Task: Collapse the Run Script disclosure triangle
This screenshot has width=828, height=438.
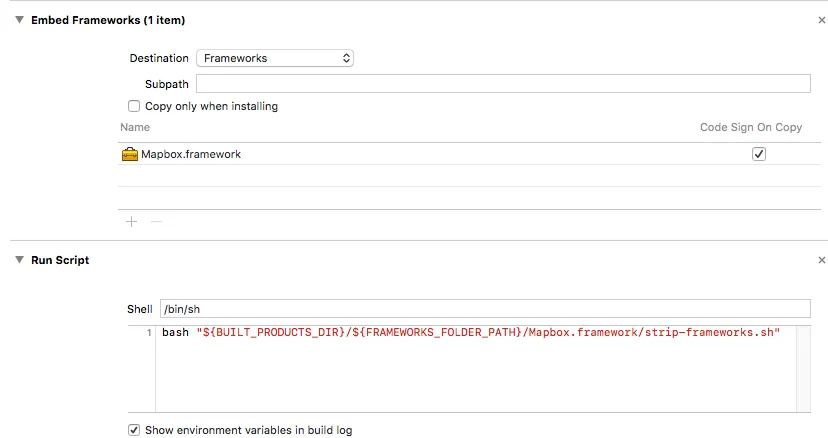Action: pyautogui.click(x=20, y=260)
